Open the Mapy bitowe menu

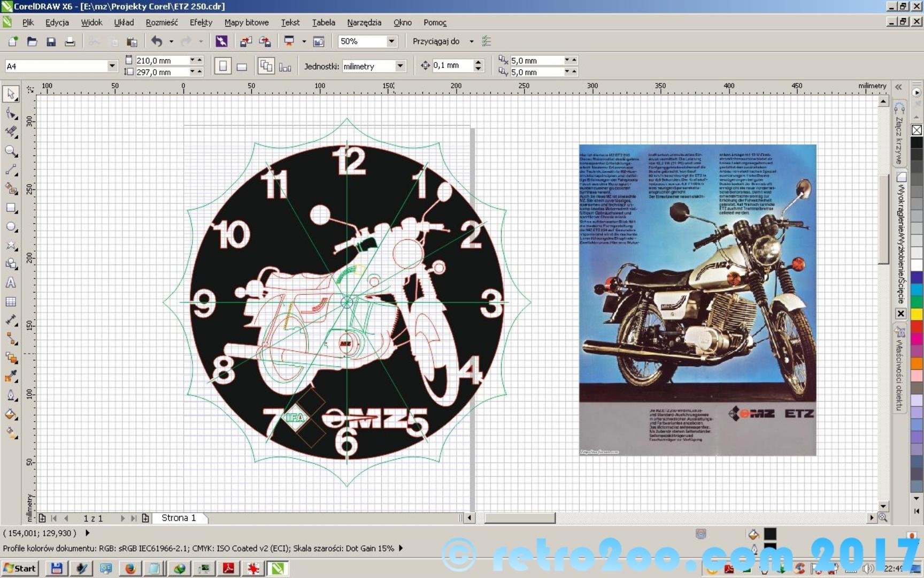pos(246,22)
